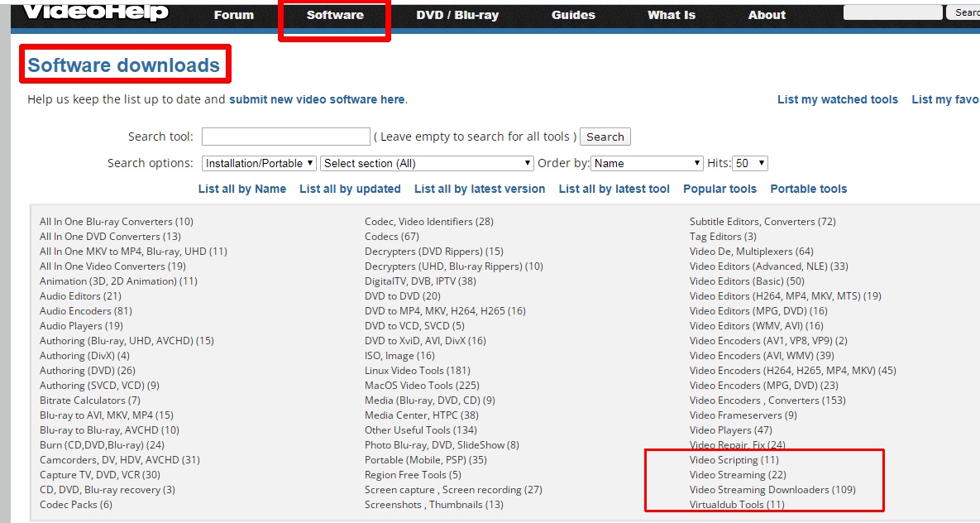
Task: Open Video Scripting (11) category
Action: pos(734,460)
